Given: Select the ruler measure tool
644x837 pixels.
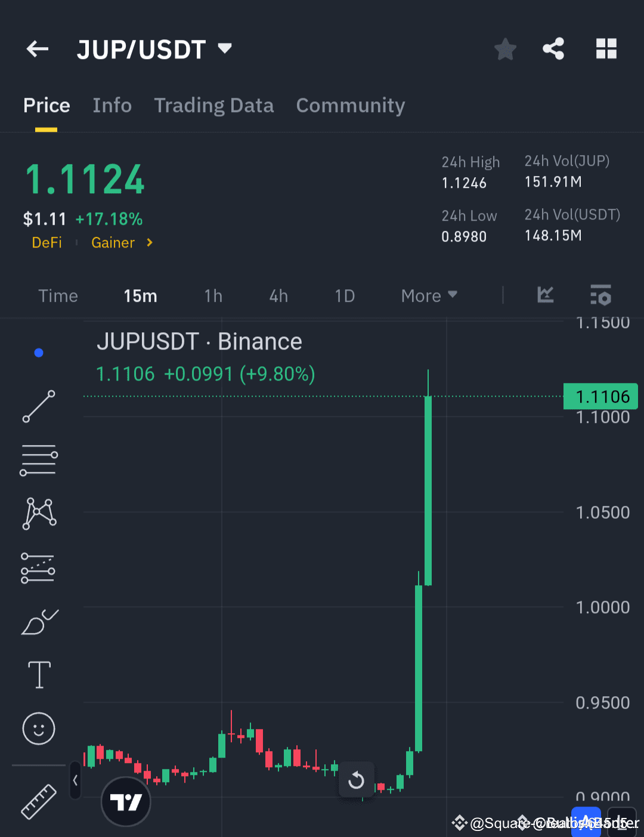Looking at the screenshot, I should pos(38,802).
